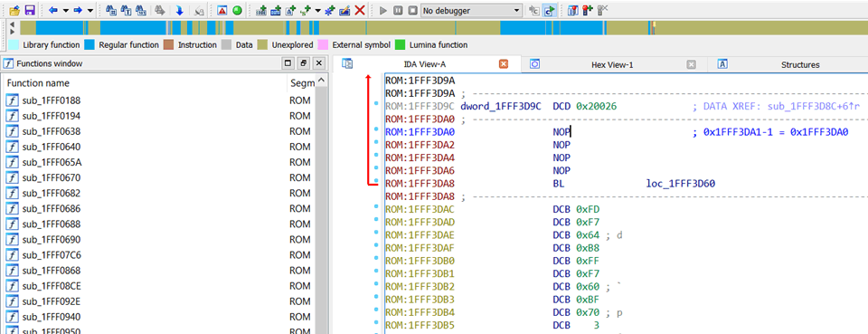Click the second green-plus hex subview icon
868x334 pixels.
[276, 10]
